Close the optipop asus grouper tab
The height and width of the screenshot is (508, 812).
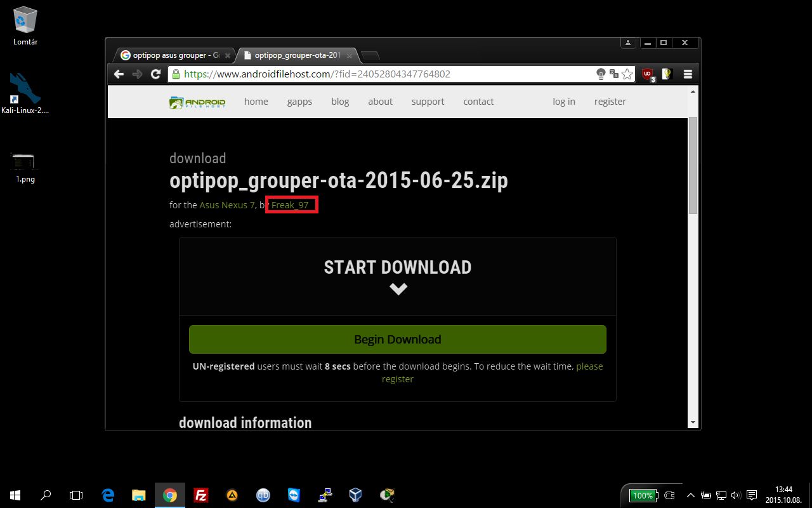click(228, 55)
